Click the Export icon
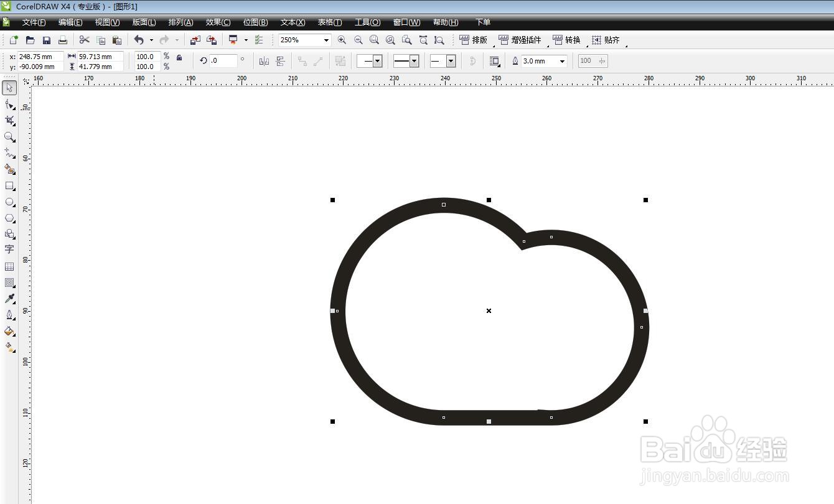 pyautogui.click(x=211, y=40)
